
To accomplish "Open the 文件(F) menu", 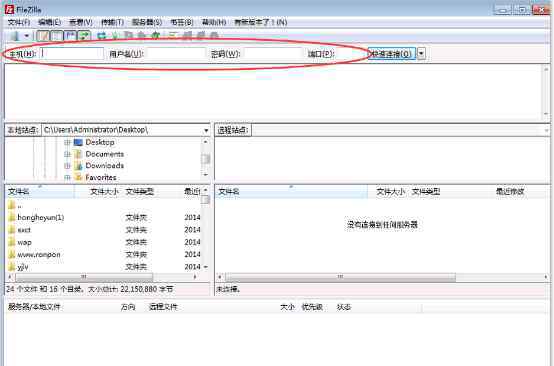I will 19,22.
